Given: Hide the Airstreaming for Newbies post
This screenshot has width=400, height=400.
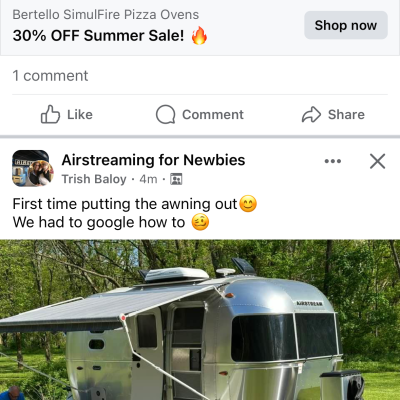Looking at the screenshot, I should tap(377, 161).
